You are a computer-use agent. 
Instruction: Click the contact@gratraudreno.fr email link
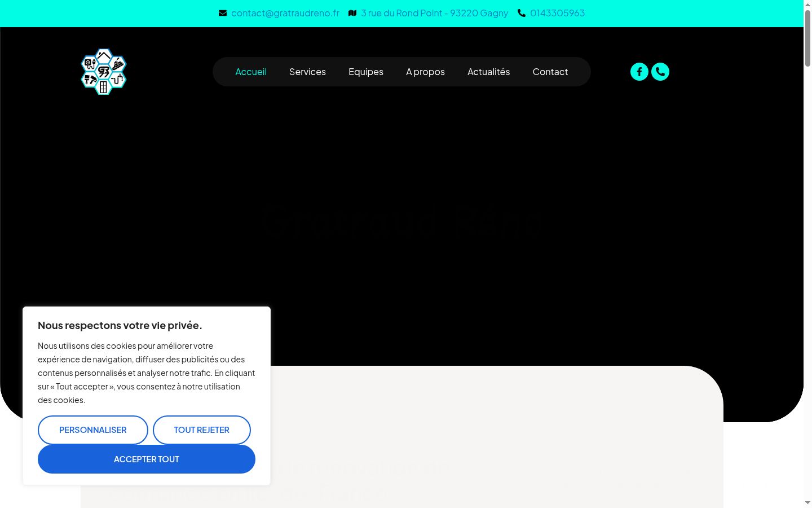(285, 13)
